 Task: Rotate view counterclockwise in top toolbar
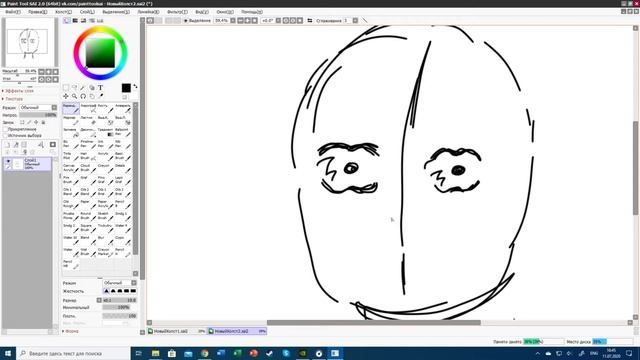286,20
